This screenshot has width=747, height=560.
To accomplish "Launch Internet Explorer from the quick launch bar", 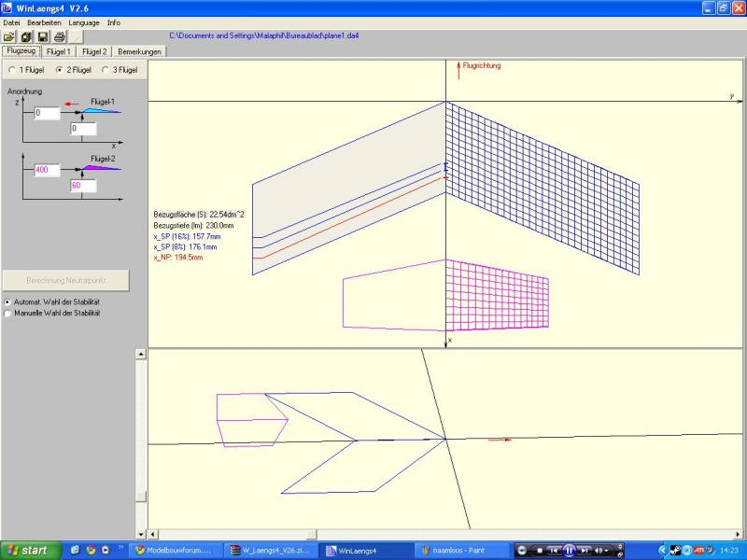I will (x=75, y=551).
